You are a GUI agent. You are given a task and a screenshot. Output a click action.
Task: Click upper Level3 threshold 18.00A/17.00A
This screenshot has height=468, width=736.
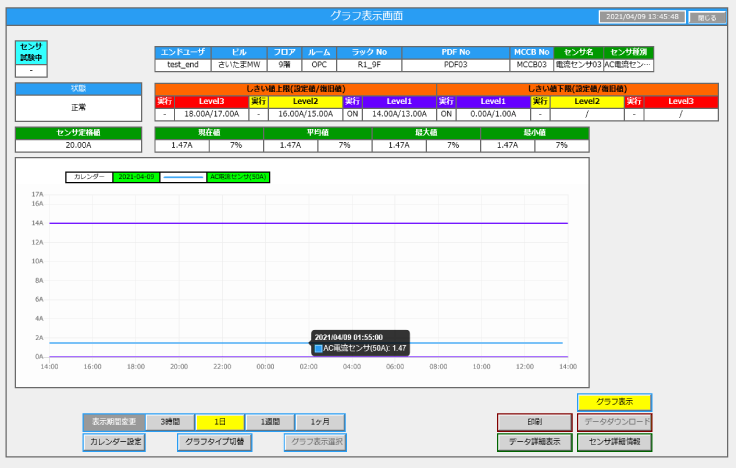[211, 114]
